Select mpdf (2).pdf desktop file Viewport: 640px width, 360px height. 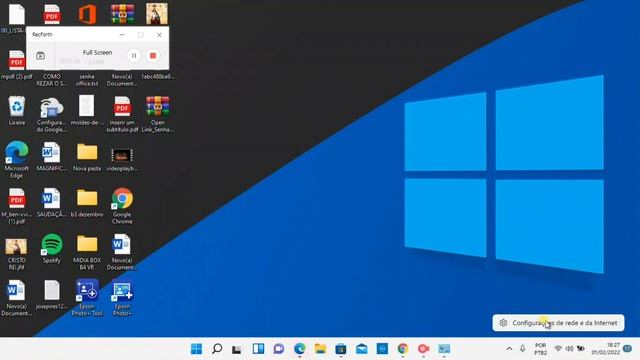(17, 64)
